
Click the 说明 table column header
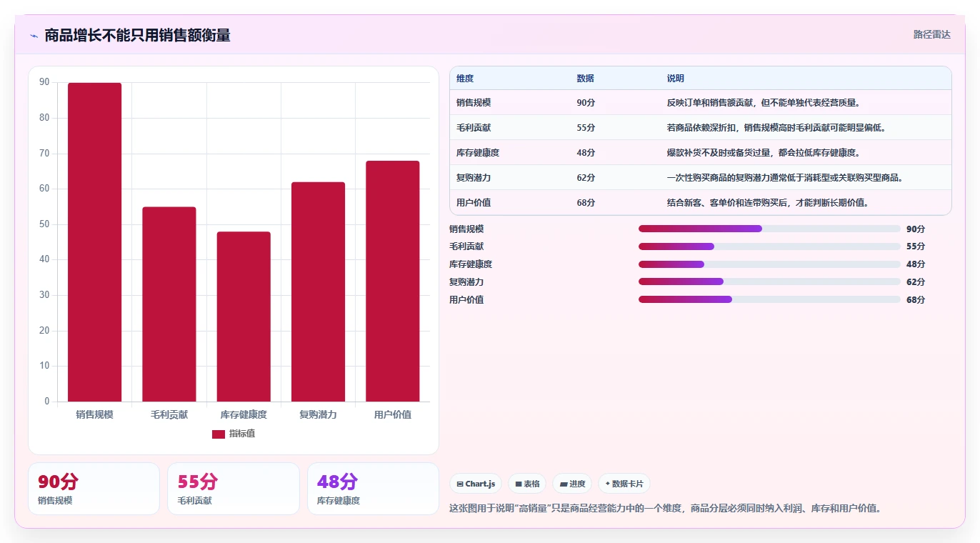click(676, 79)
